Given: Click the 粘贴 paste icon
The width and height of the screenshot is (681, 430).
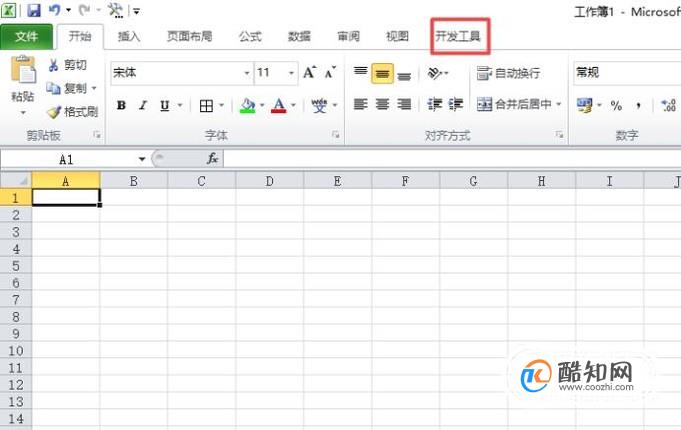Looking at the screenshot, I should tap(23, 70).
